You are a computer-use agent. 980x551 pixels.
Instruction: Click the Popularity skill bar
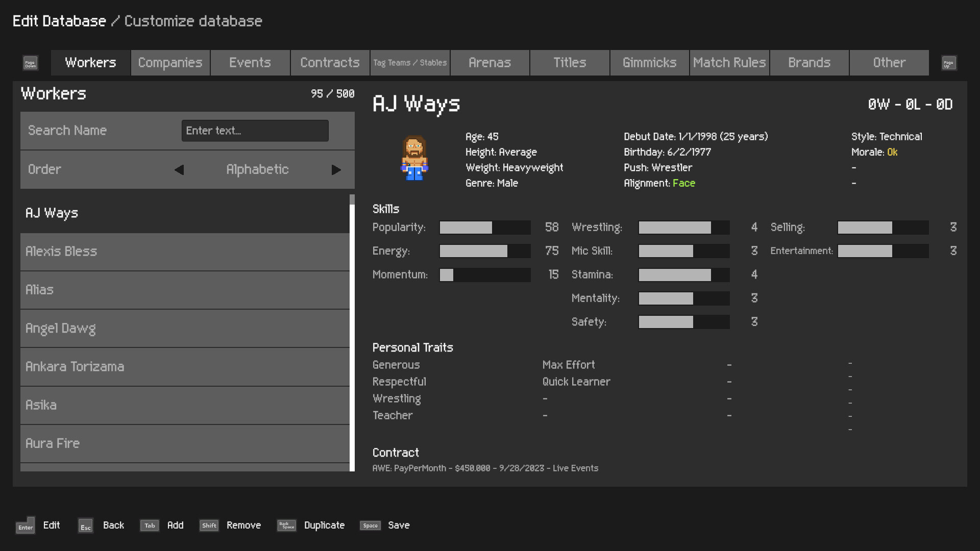[x=484, y=228]
